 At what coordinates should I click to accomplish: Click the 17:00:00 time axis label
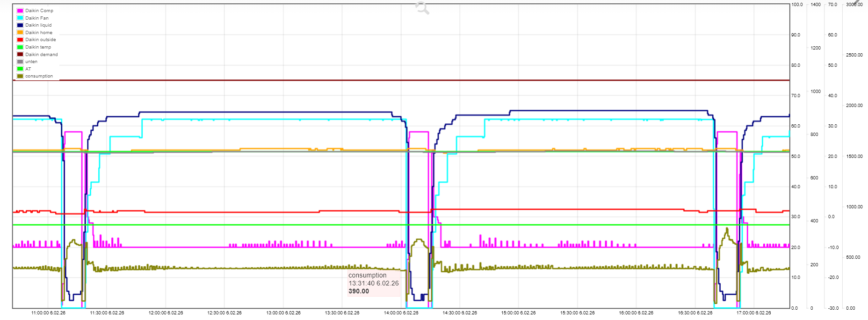click(x=753, y=313)
